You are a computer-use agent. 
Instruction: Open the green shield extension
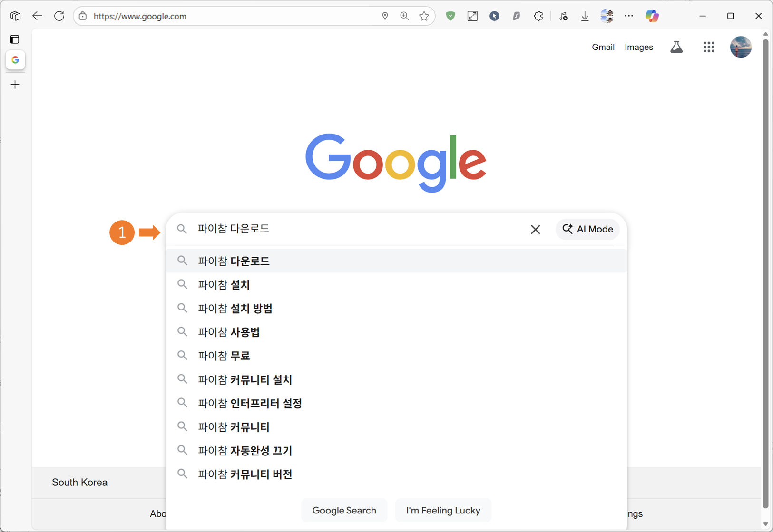pos(450,16)
